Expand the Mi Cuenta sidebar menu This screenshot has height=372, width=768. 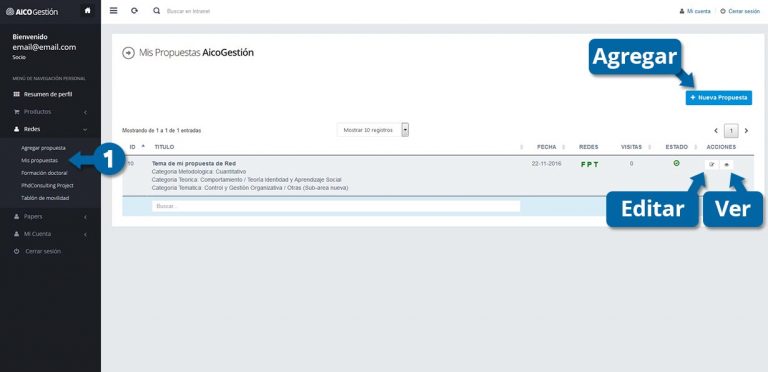(50, 234)
